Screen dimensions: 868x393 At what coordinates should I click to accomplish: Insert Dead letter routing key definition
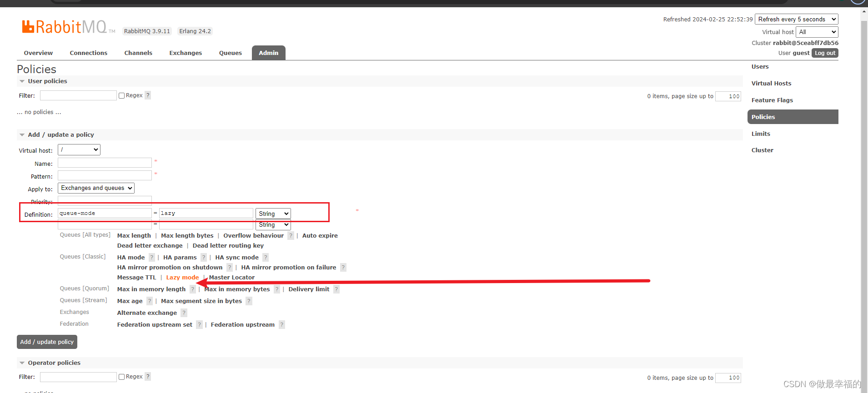(228, 246)
